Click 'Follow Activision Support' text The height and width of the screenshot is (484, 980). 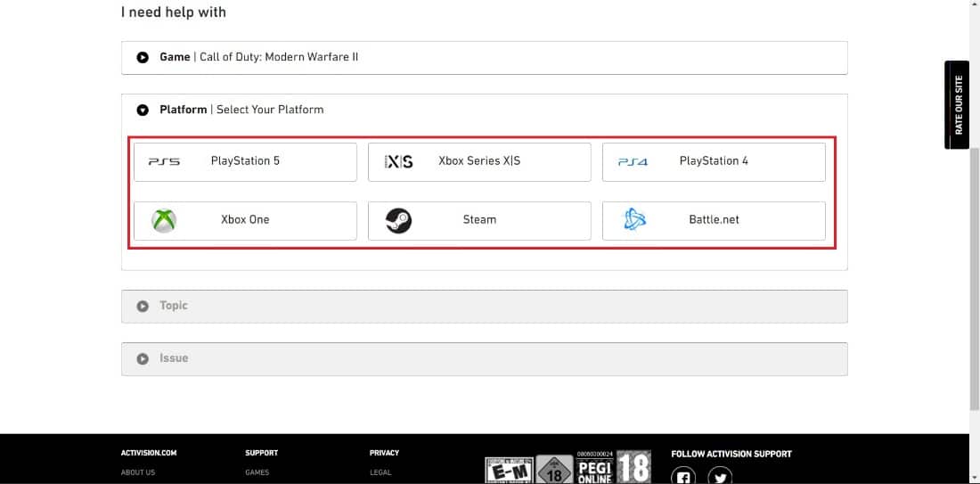coord(731,454)
